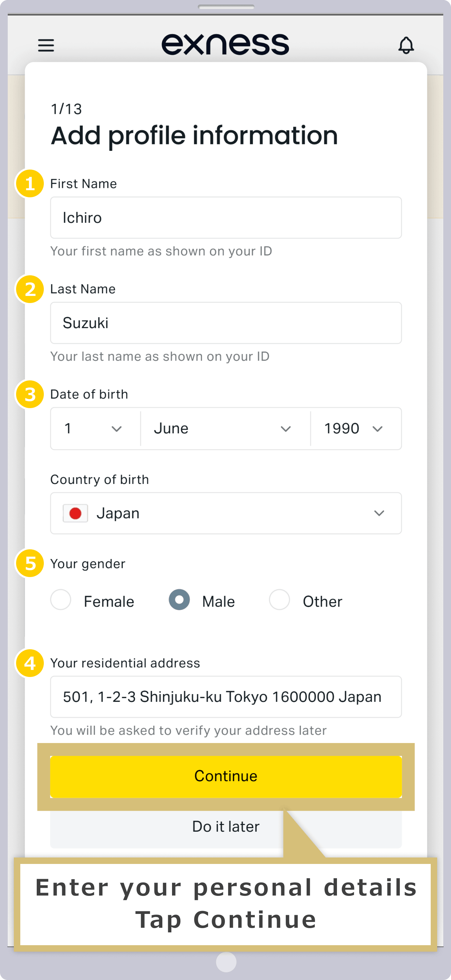Open the birth month dropdown showing June
This screenshot has height=980, width=451.
tap(225, 429)
